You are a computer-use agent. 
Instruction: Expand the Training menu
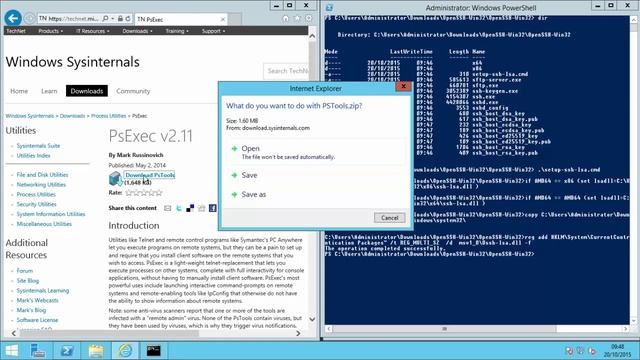pyautogui.click(x=177, y=31)
